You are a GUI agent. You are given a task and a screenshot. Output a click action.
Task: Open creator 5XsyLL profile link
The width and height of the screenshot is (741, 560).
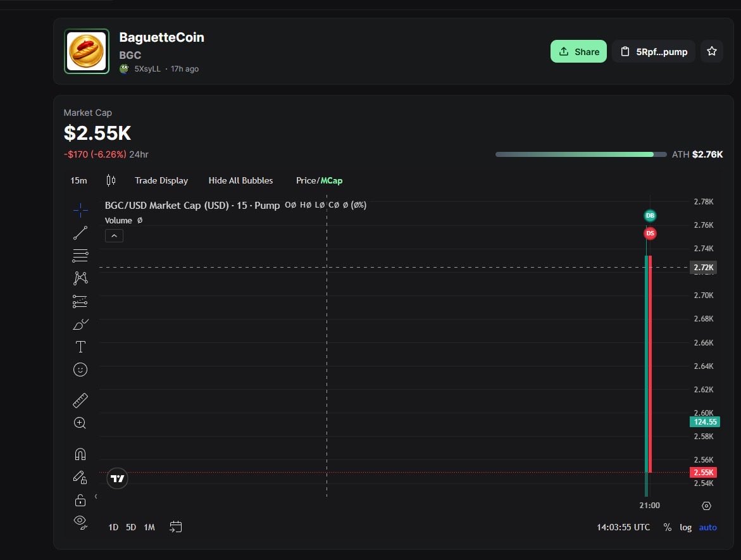(147, 69)
